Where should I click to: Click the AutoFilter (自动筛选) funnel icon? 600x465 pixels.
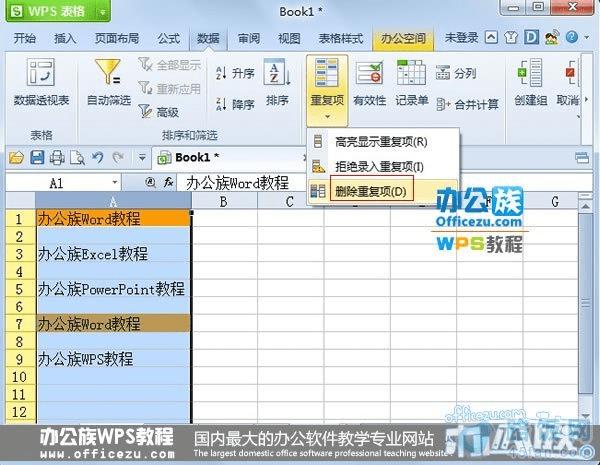[109, 72]
